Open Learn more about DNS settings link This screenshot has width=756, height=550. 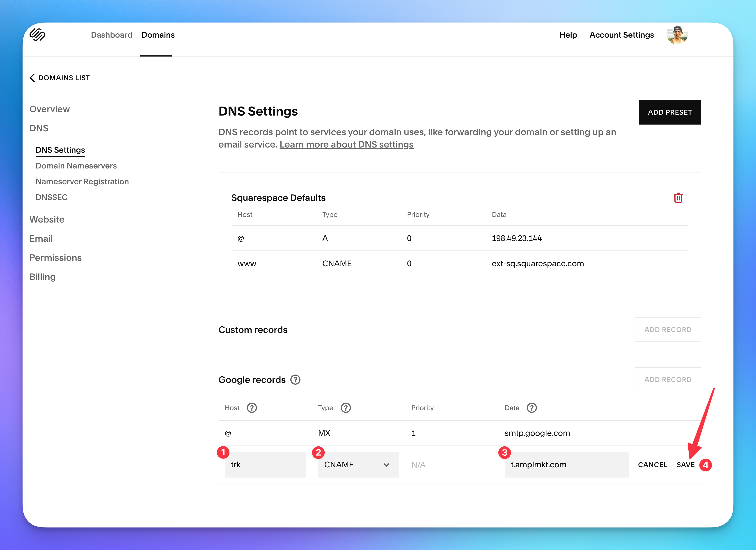pyautogui.click(x=346, y=145)
